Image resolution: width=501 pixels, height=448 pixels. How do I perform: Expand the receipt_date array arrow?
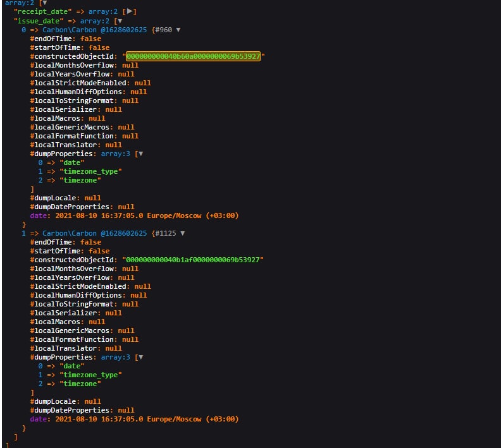(130, 11)
